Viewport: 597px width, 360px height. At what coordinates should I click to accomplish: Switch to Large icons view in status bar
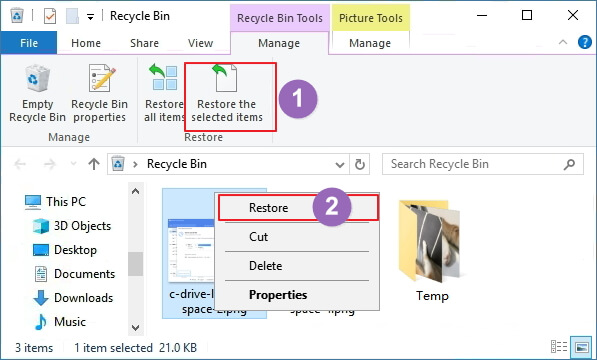click(x=582, y=347)
